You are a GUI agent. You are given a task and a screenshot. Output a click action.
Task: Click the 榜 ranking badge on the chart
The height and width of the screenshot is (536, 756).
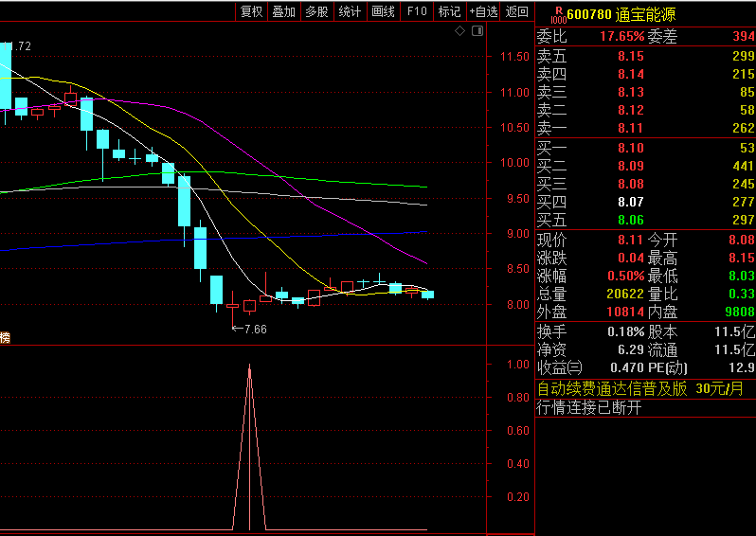click(x=5, y=337)
